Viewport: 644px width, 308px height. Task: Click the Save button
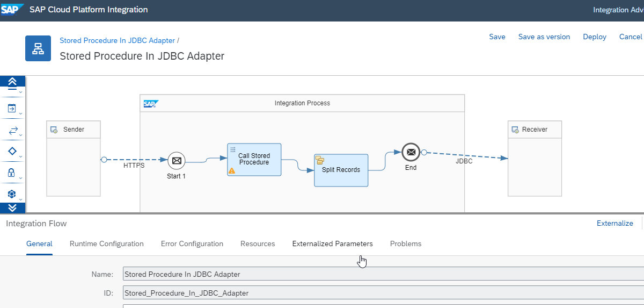tap(497, 37)
